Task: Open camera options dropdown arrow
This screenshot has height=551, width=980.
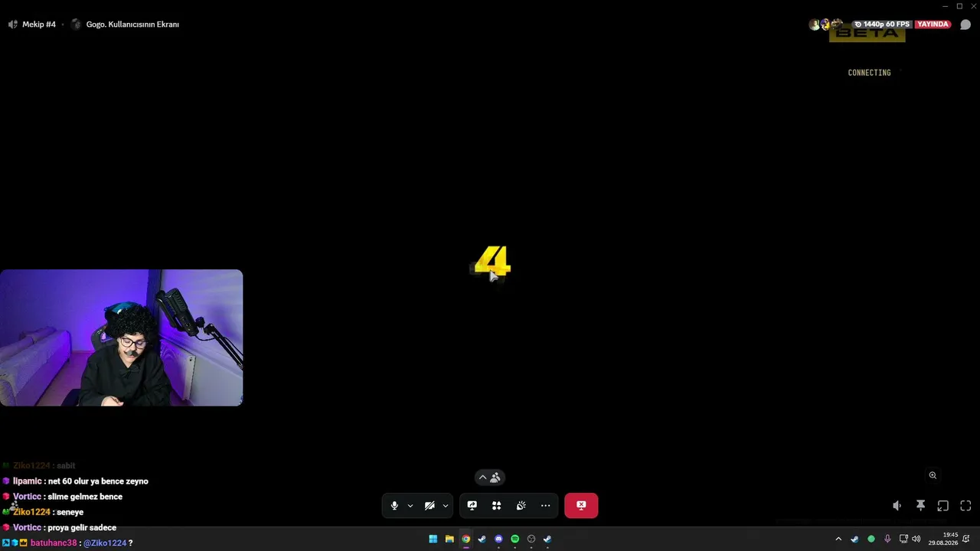Action: 446,506
